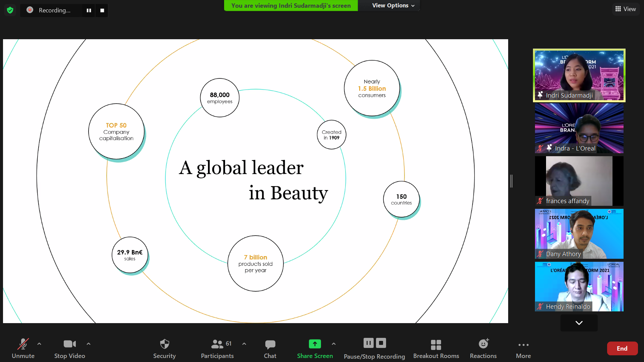Stop recording in the bottom toolbar
Image resolution: width=644 pixels, height=362 pixels.
coord(381,343)
